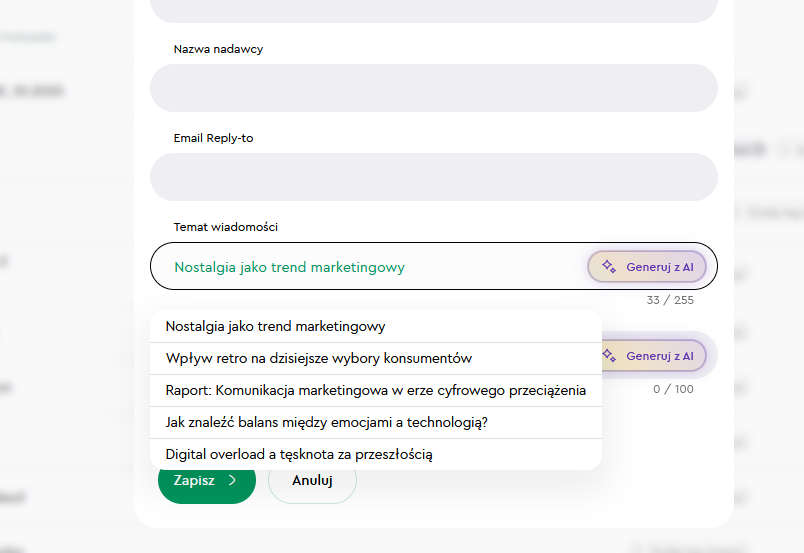
Task: Click the sparkle icon in the subject field
Action: tap(609, 267)
